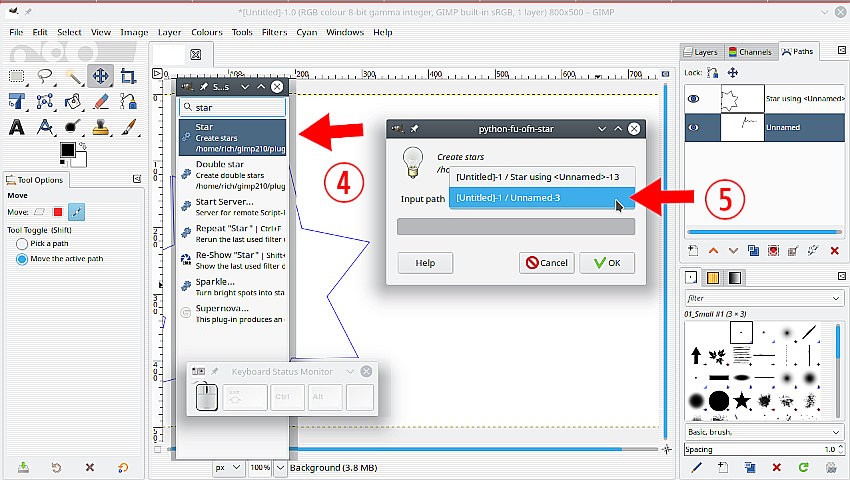The width and height of the screenshot is (850, 480).
Task: Stroke the path with paint icon
Action: point(813,251)
